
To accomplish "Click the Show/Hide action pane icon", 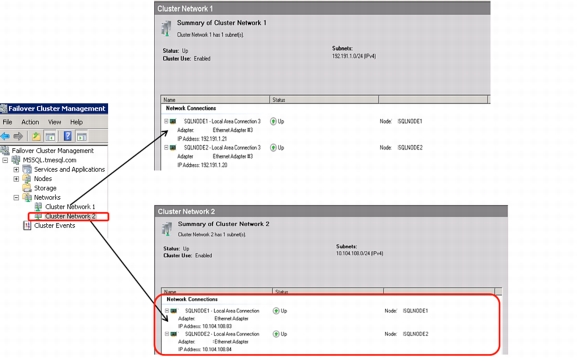I will pos(82,136).
